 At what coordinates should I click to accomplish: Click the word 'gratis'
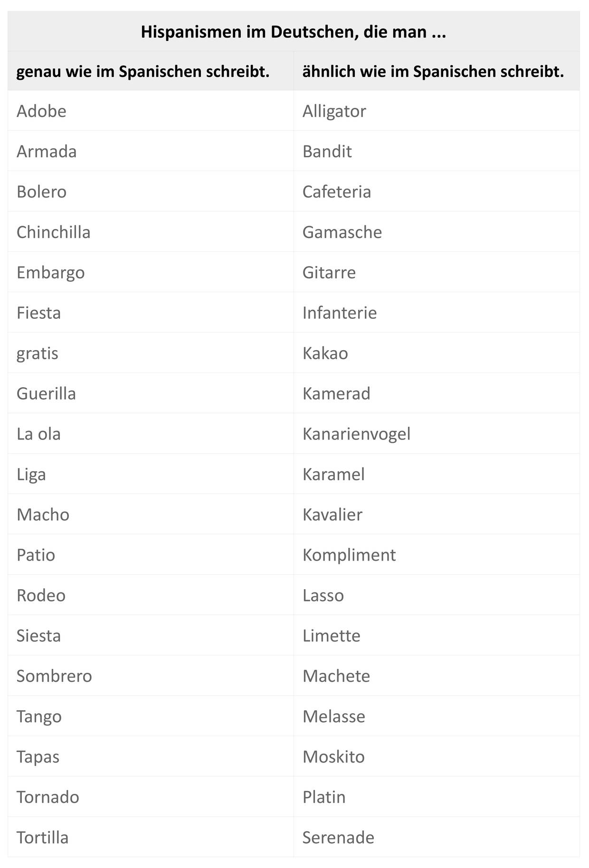(37, 353)
